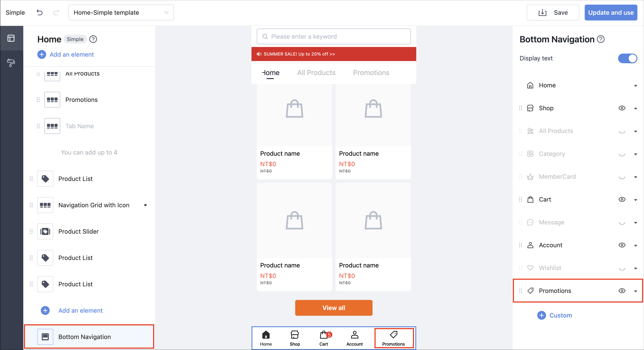
Task: Open the layout panel sidebar icon
Action: pyautogui.click(x=11, y=38)
